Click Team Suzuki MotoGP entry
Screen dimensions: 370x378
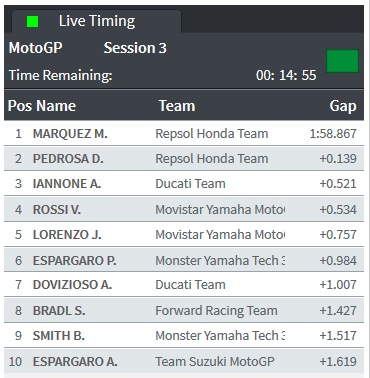tap(215, 362)
